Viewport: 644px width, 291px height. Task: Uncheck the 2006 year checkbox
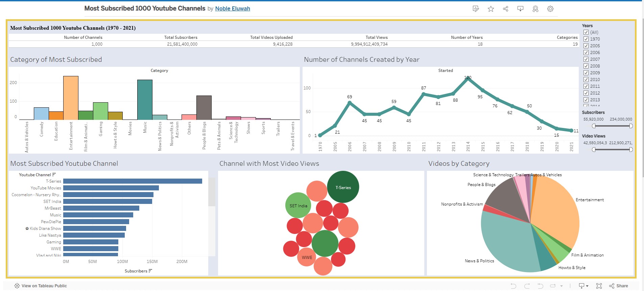pyautogui.click(x=586, y=53)
